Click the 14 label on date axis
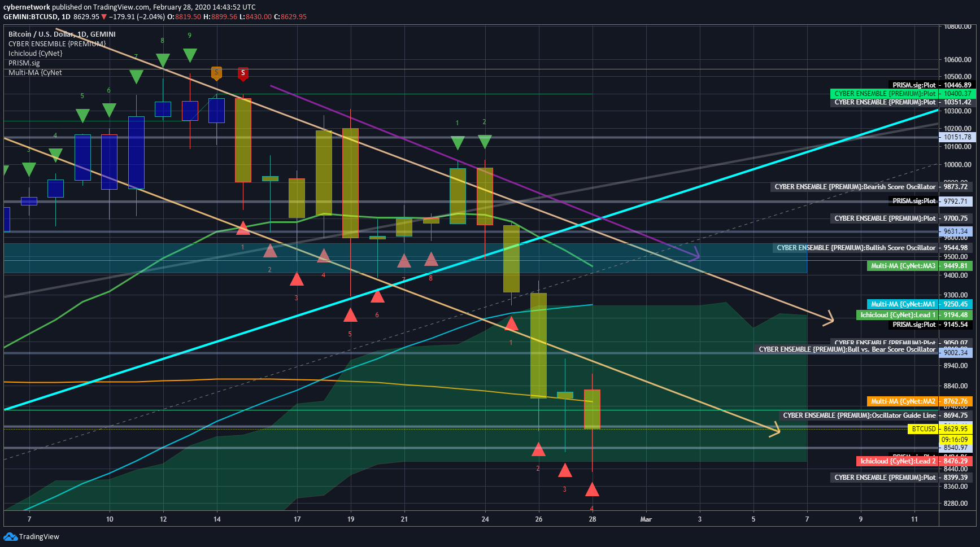 [217, 519]
